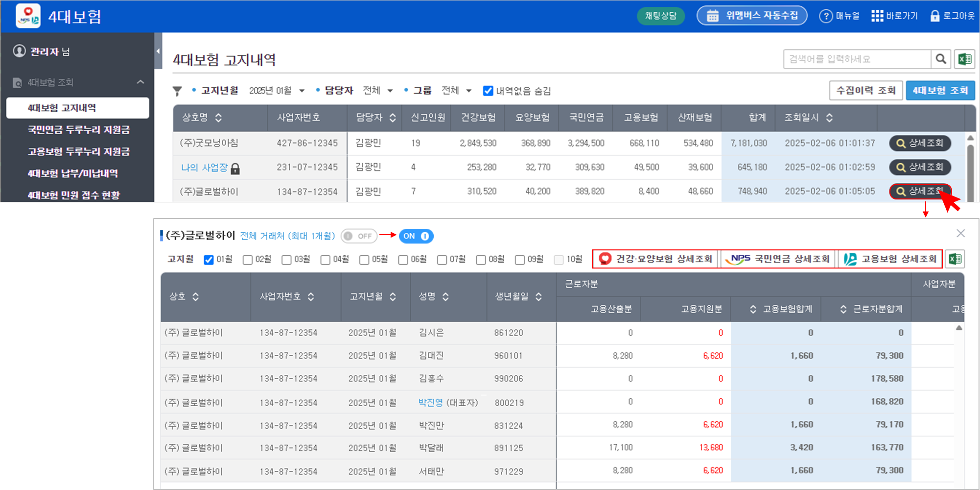Select 4대보험 고지내역 menu item
The width and height of the screenshot is (980, 490).
click(78, 108)
